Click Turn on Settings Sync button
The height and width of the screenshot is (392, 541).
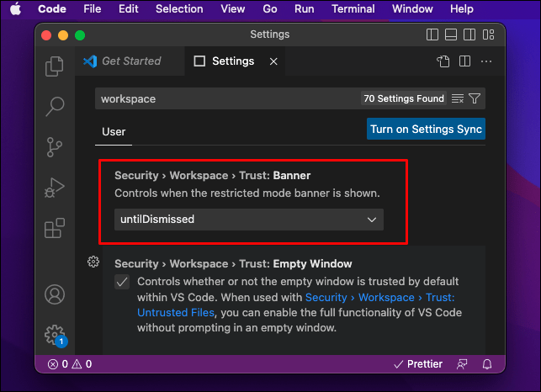(x=426, y=130)
